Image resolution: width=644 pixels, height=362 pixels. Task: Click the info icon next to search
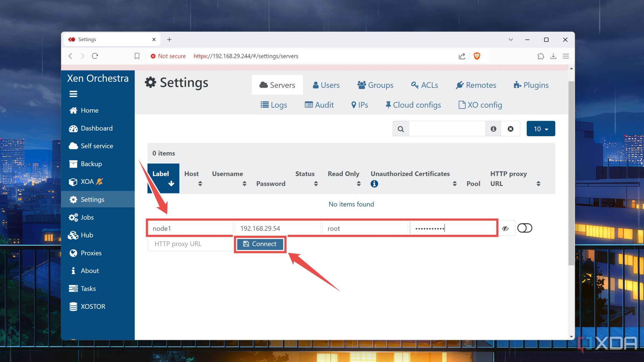(494, 129)
